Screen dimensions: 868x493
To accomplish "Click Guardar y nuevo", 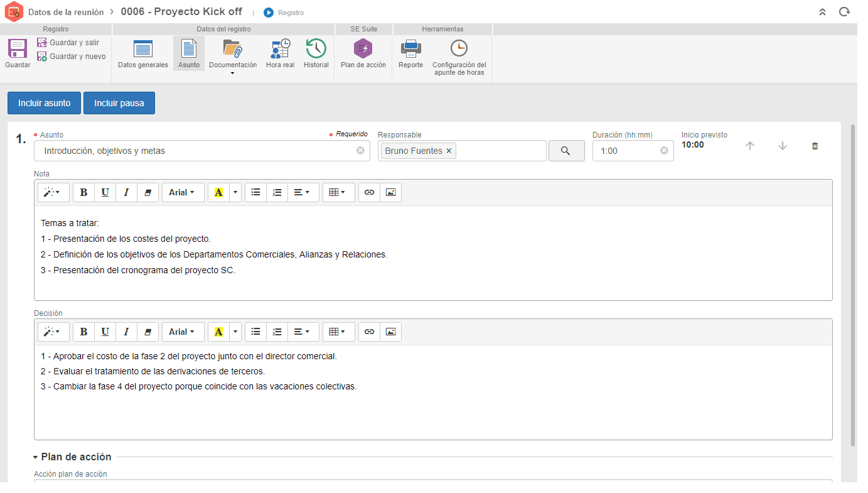I will pos(71,57).
